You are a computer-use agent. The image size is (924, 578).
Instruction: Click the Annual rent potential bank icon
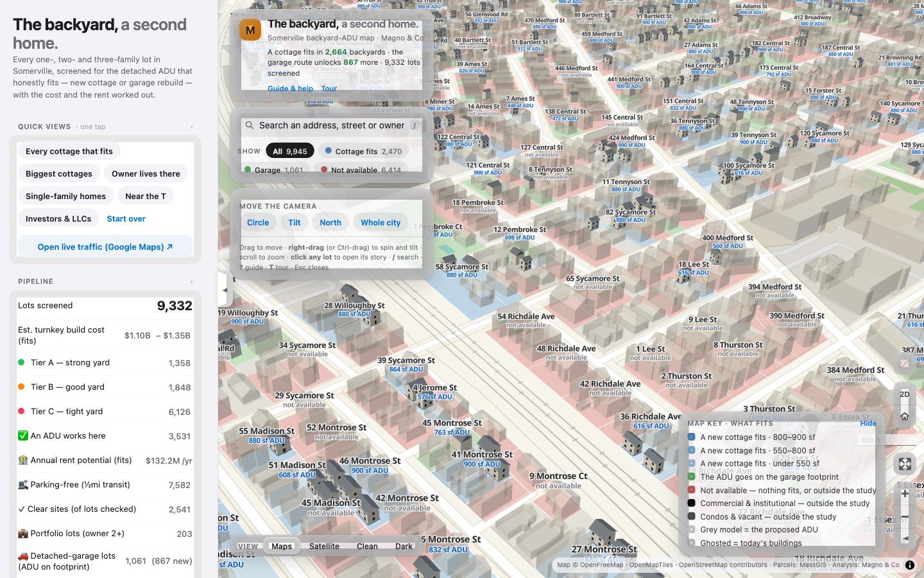tap(23, 460)
